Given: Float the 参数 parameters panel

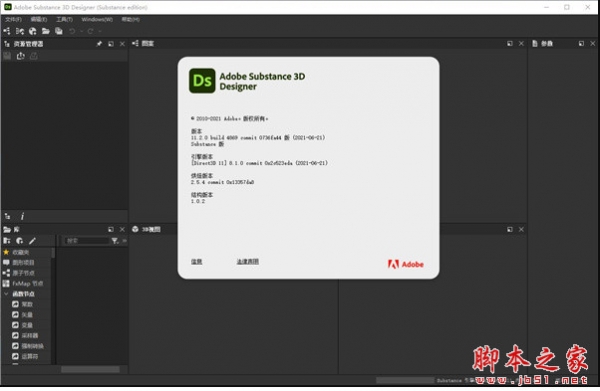Looking at the screenshot, I should click(x=581, y=44).
